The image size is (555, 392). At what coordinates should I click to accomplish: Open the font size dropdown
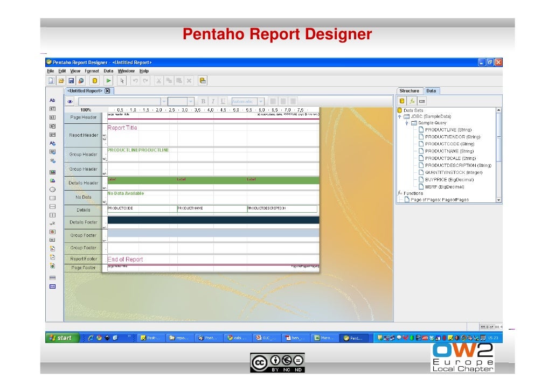(x=191, y=102)
